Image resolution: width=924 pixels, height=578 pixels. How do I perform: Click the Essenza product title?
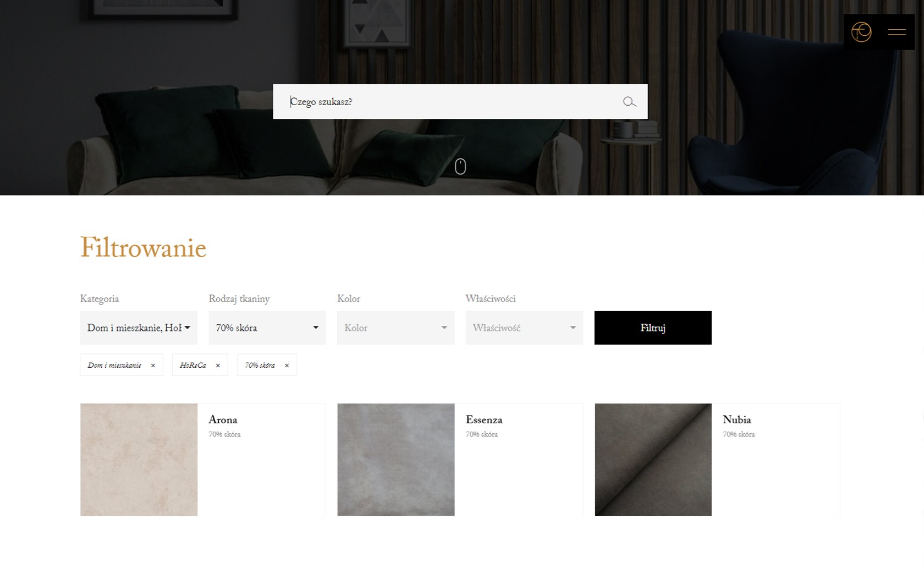[x=484, y=419]
